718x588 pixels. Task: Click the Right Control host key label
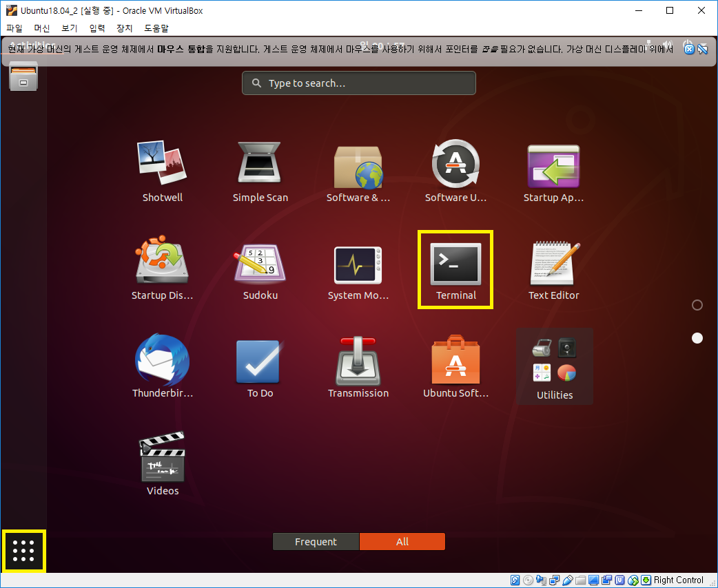(x=678, y=580)
